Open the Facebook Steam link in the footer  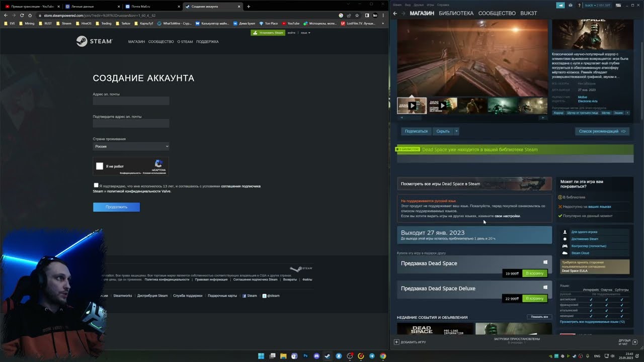pyautogui.click(x=250, y=296)
